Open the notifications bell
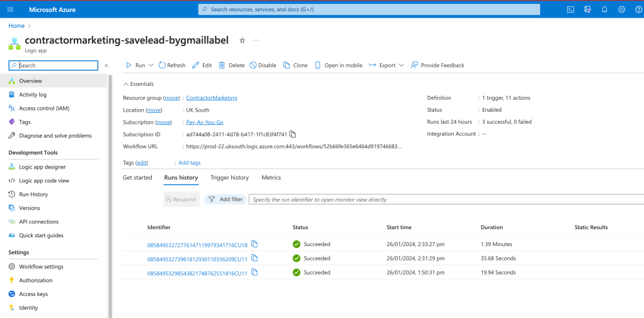Screen dimensions: 644x318 [604, 9]
